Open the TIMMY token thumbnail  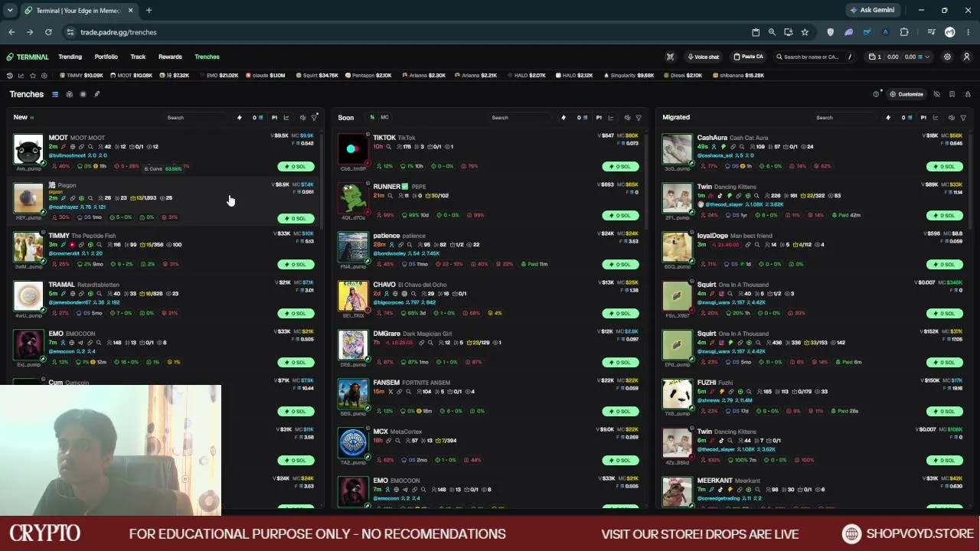tap(28, 247)
